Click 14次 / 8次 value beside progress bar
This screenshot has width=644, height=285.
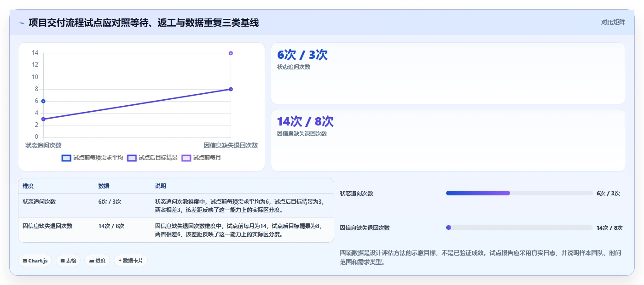click(x=609, y=228)
